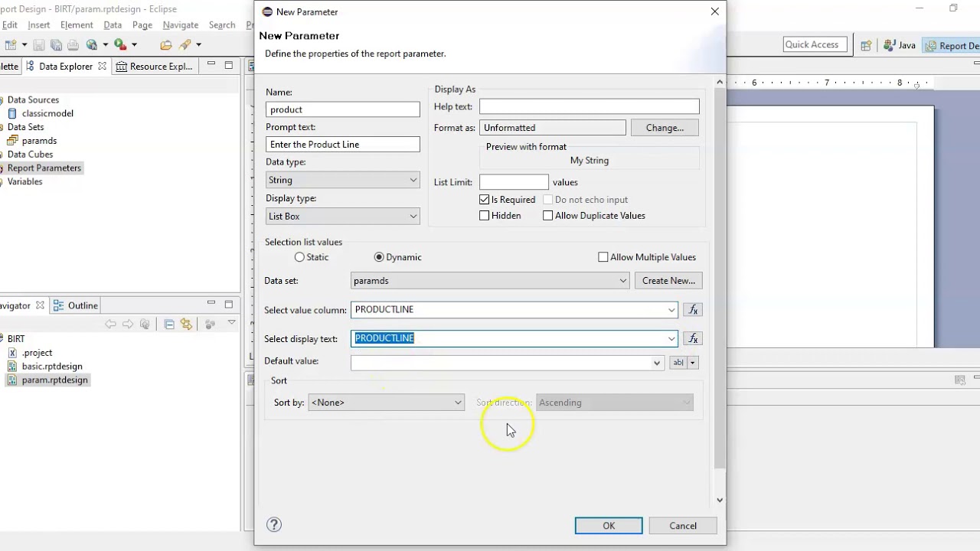Open the Navigate menu
Screen dimensions: 980x551
click(181, 25)
